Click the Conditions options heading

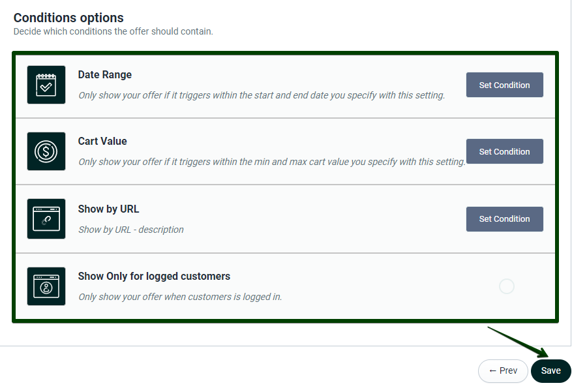pyautogui.click(x=68, y=18)
